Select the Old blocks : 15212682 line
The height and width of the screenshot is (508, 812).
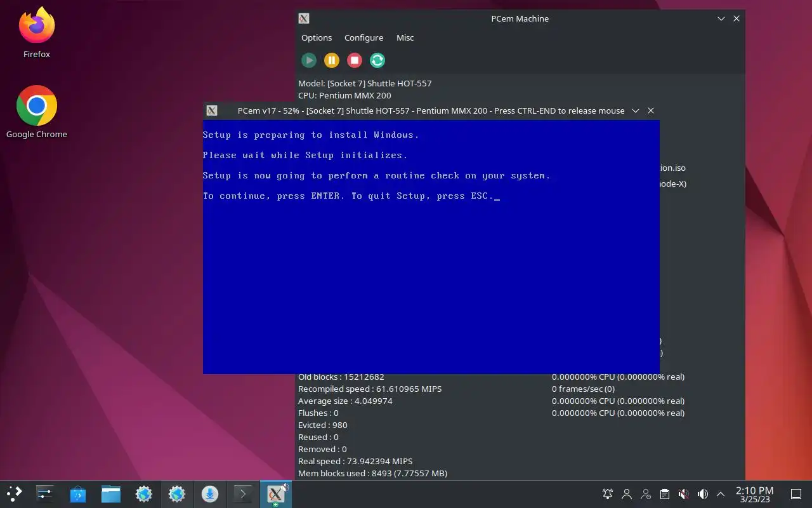point(341,377)
